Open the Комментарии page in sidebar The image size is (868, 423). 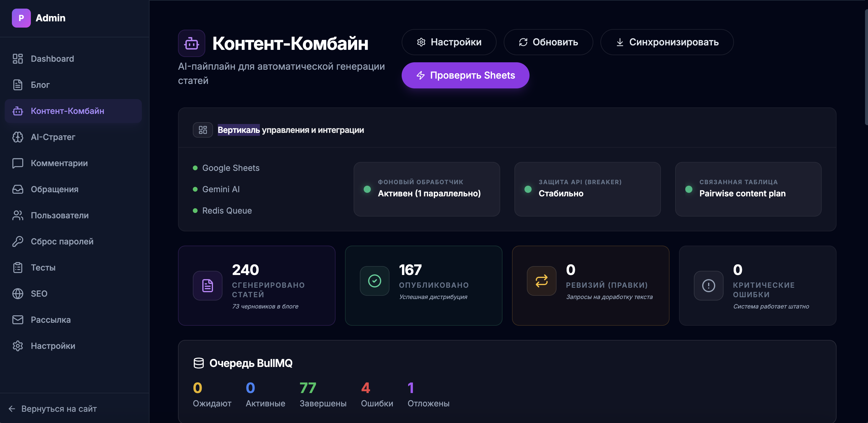coord(59,163)
